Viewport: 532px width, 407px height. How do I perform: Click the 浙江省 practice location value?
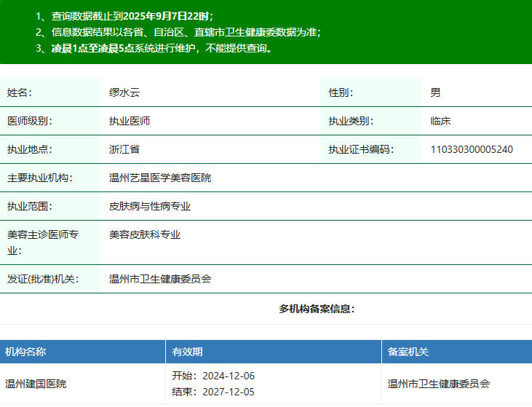pos(124,149)
